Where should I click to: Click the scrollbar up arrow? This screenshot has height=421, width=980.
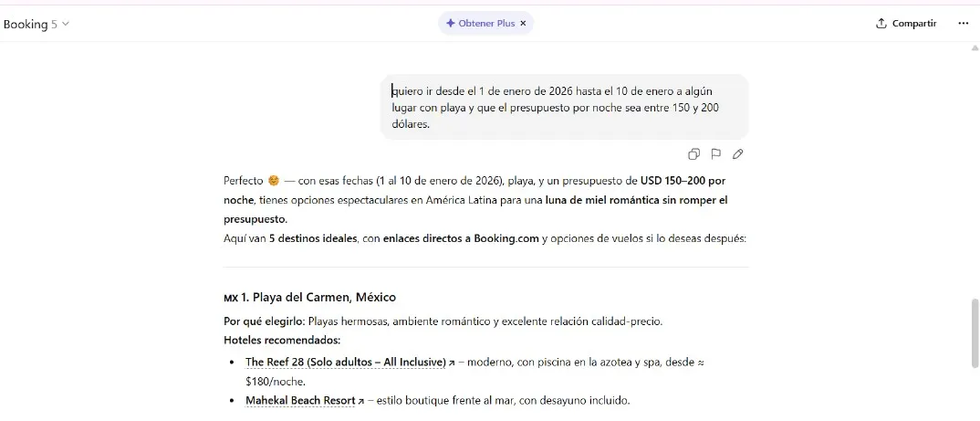[x=975, y=47]
